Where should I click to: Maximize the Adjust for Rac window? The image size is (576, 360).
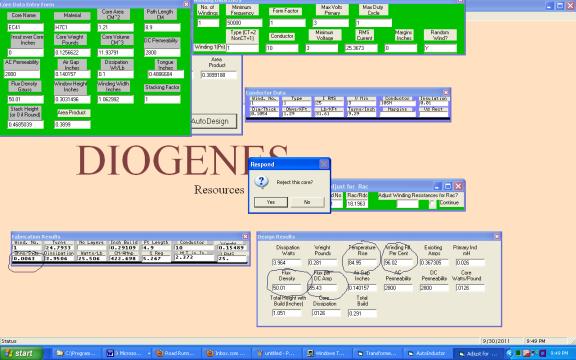447,186
